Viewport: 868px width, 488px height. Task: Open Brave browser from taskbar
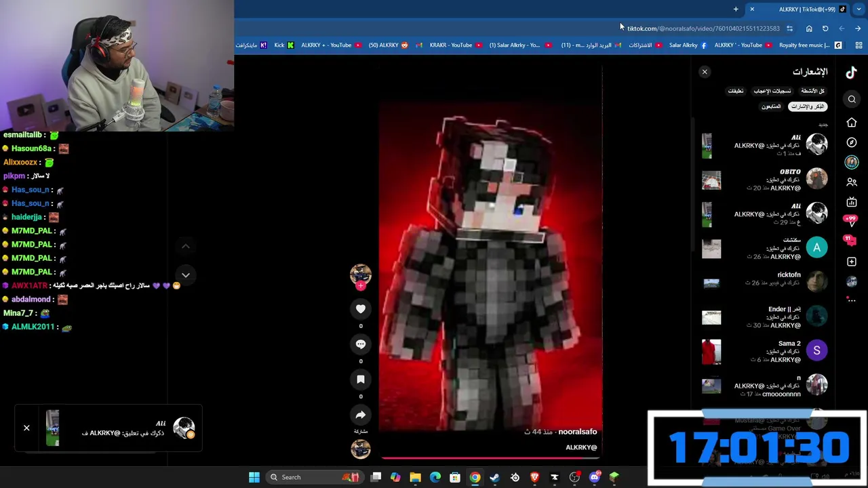(534, 477)
